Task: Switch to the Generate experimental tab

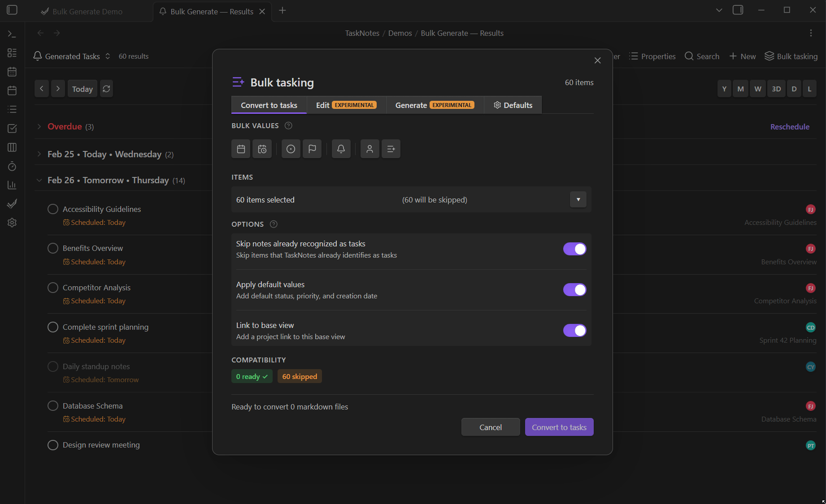Action: pos(434,105)
